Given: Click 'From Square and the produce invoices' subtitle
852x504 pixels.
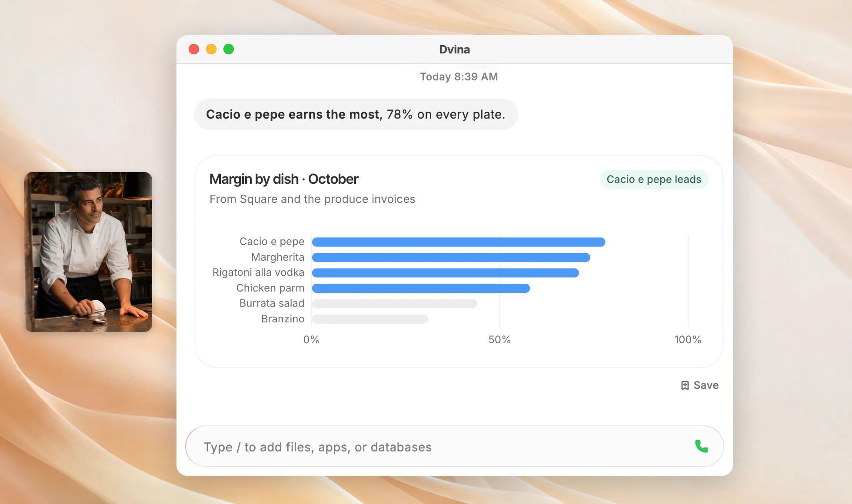Looking at the screenshot, I should click(x=312, y=199).
